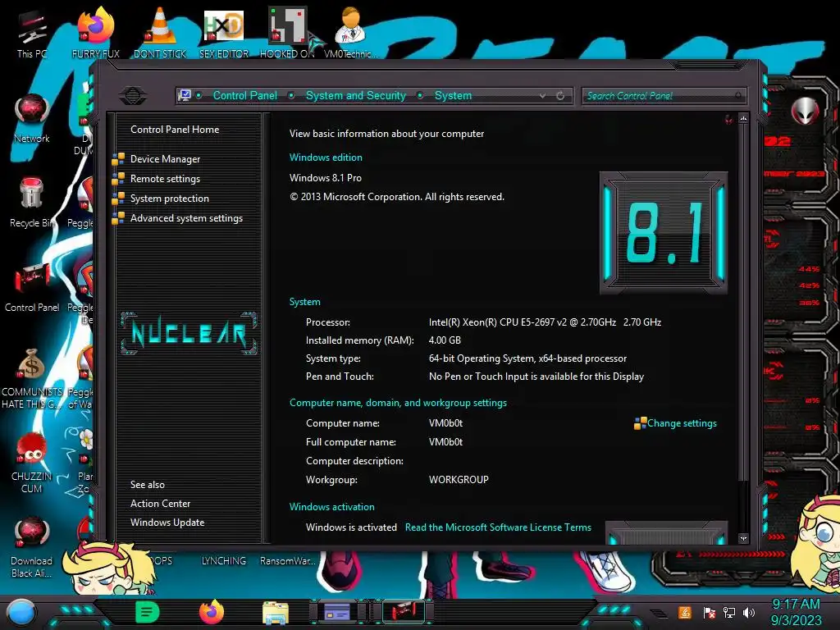840x630 pixels.
Task: Open the green notes app in taskbar
Action: pos(147,612)
